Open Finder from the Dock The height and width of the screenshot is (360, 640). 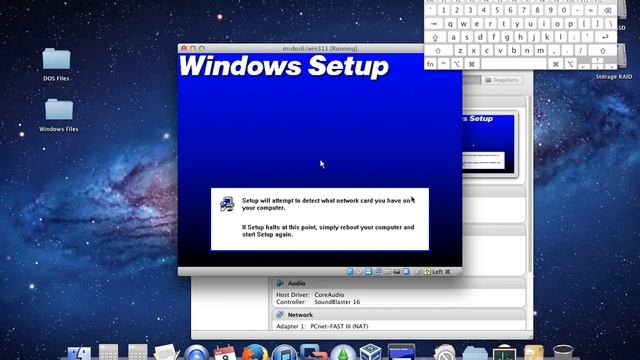(79, 353)
